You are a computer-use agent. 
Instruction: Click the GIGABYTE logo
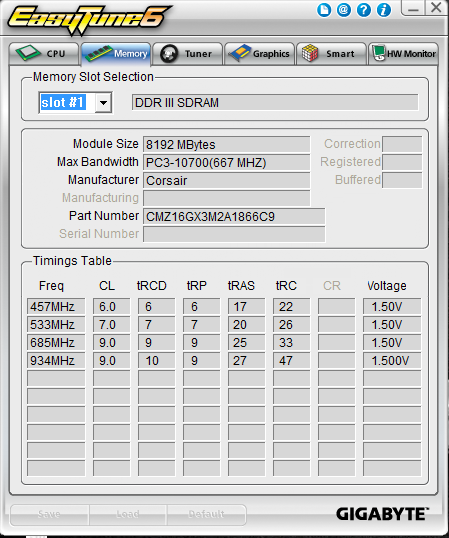[382, 514]
